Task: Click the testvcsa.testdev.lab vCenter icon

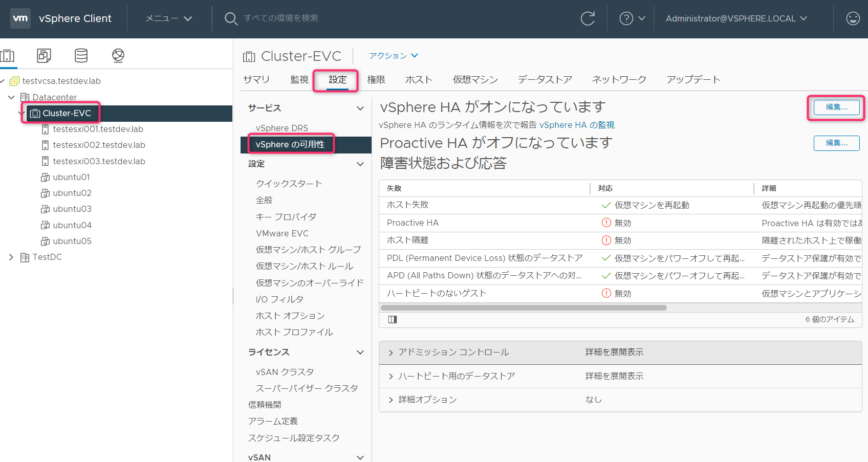Action: 14,81
